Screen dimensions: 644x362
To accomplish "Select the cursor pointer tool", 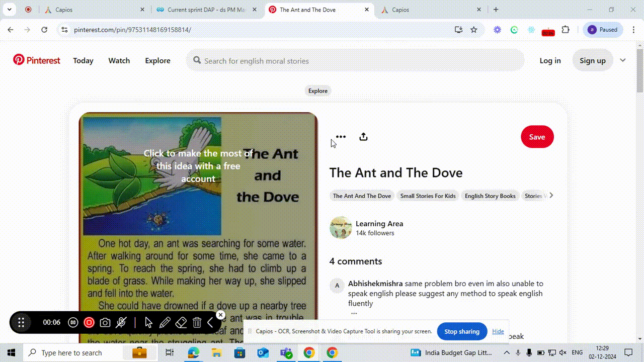I will [148, 322].
